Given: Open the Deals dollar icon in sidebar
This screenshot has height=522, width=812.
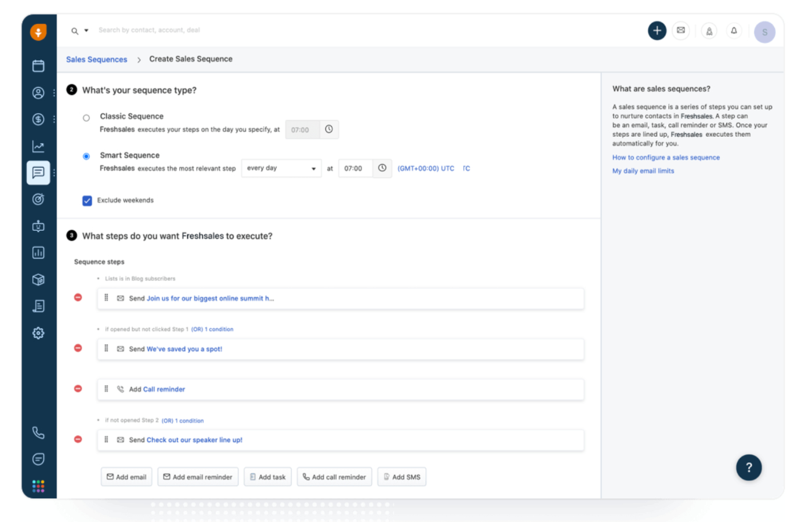Looking at the screenshot, I should 38,119.
